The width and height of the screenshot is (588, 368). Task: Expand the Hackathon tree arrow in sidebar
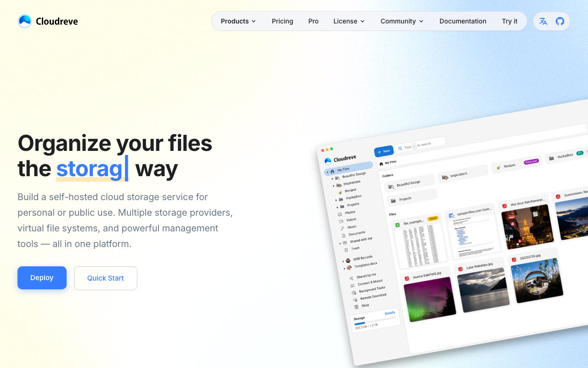click(x=336, y=200)
